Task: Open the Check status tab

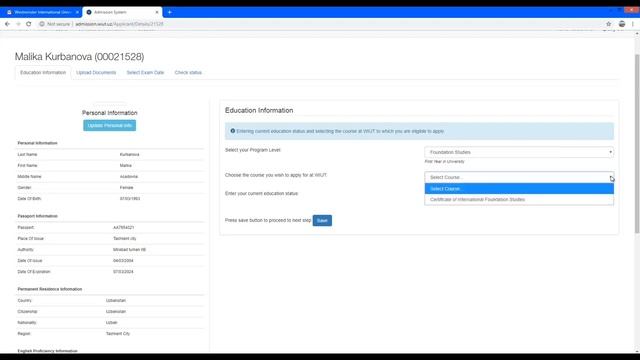Action: pyautogui.click(x=188, y=73)
